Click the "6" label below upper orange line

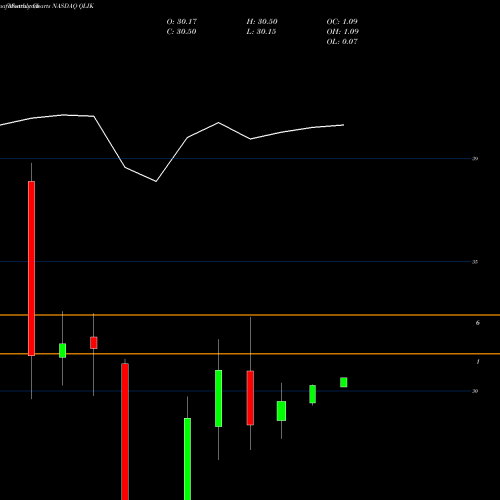(x=478, y=323)
